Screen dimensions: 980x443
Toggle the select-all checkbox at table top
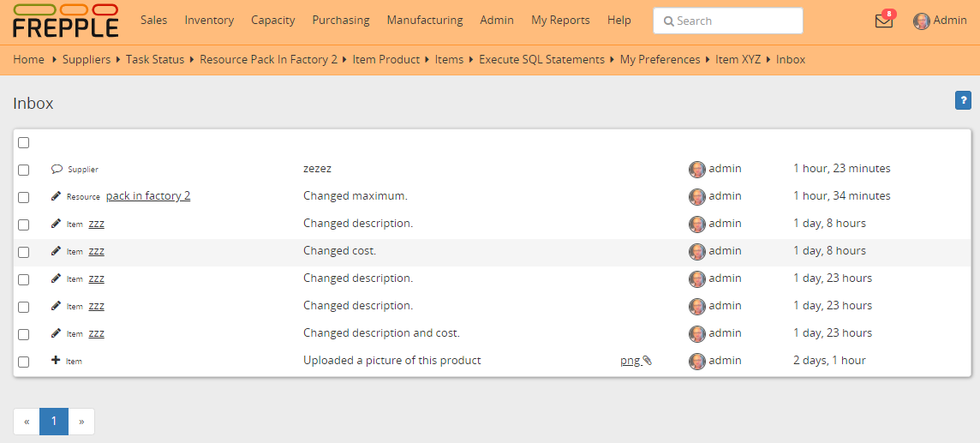click(x=24, y=142)
